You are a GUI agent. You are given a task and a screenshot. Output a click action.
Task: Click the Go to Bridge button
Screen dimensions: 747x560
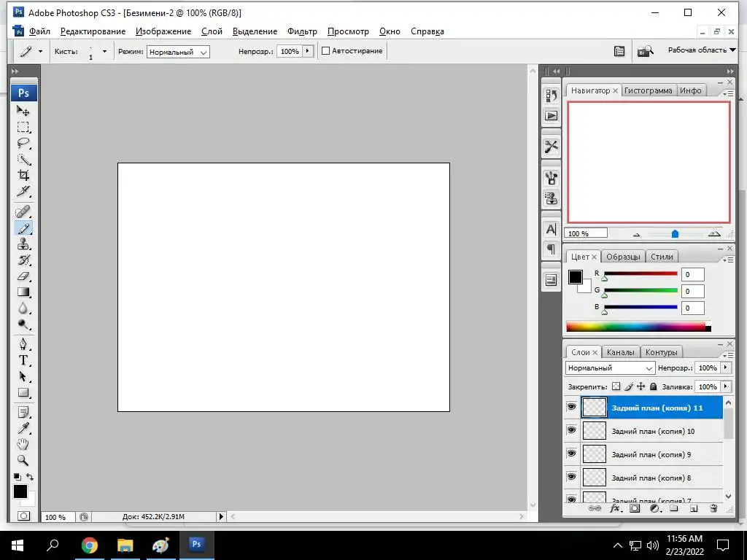pos(646,51)
